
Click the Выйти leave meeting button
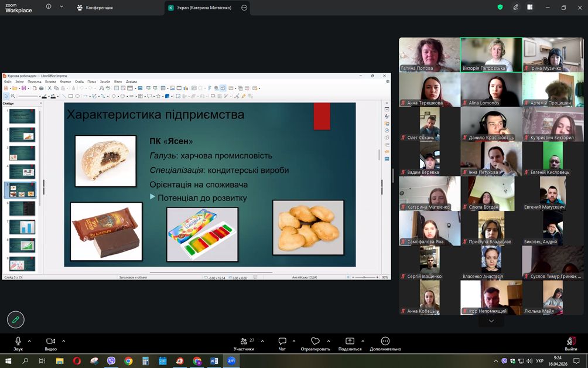point(570,343)
